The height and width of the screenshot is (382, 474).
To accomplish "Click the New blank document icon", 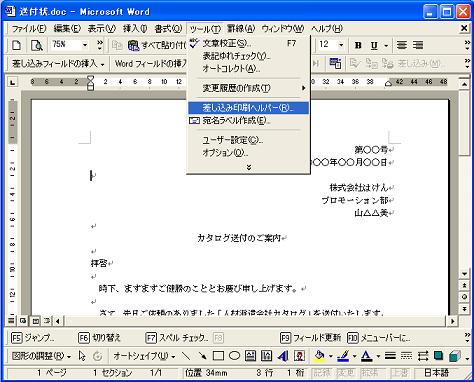I will (16, 45).
